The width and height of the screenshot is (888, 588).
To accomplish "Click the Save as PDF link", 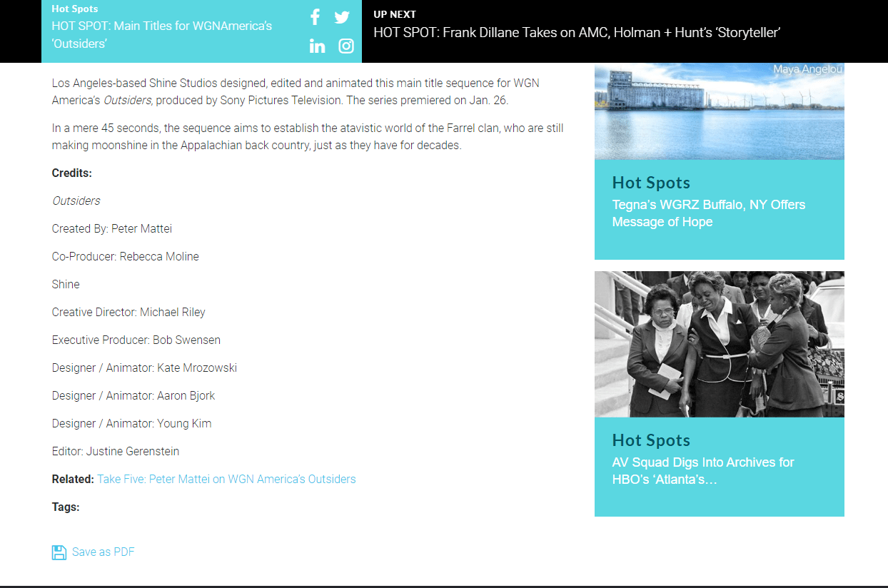I will coord(104,552).
